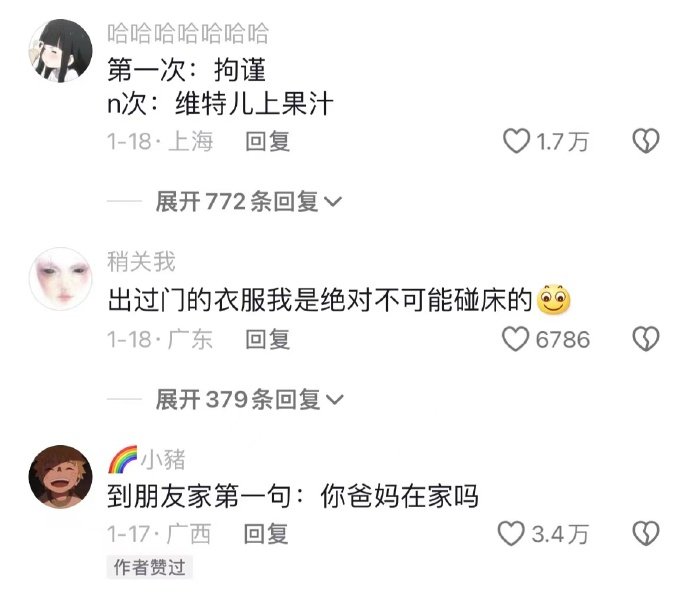Dislike the 拘谨 comment via broken heart

coord(646,141)
